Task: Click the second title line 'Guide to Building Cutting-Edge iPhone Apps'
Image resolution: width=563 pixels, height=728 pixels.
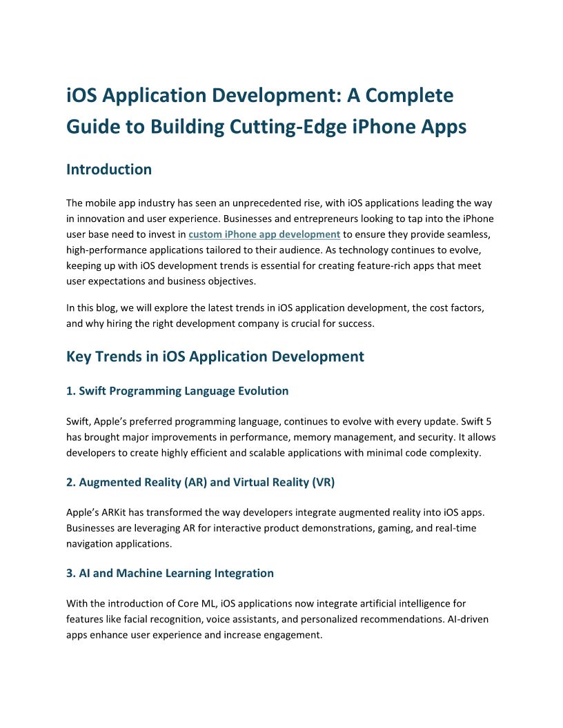Action: point(266,127)
